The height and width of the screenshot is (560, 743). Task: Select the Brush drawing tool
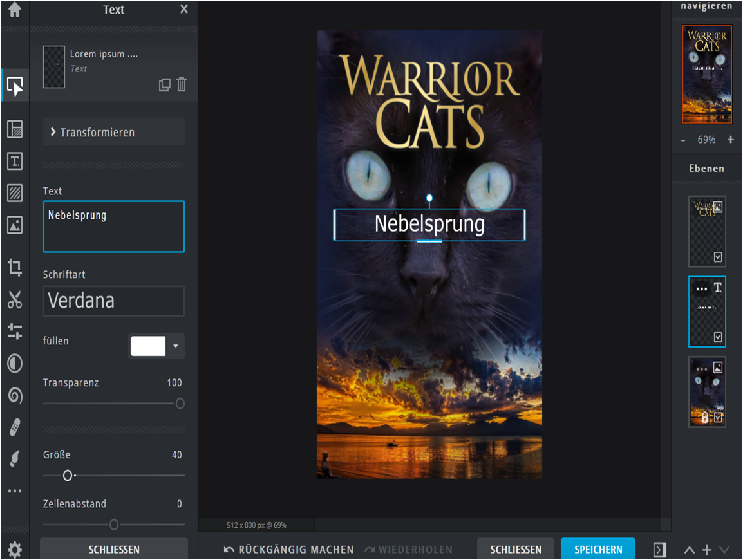tap(15, 458)
